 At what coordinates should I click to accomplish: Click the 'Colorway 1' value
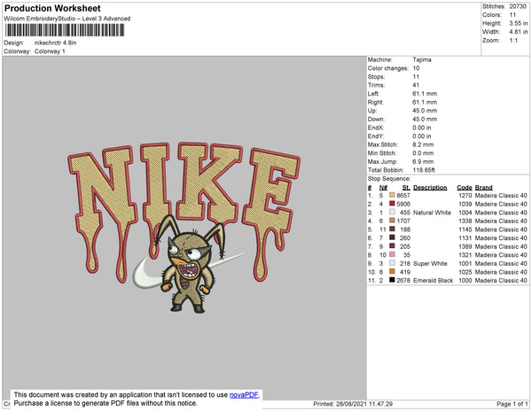pyautogui.click(x=50, y=51)
